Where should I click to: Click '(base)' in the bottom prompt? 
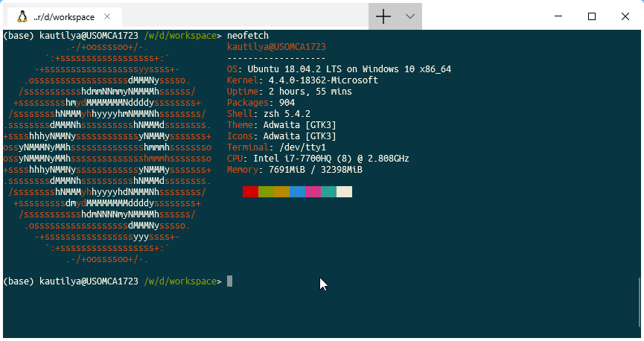(x=19, y=281)
